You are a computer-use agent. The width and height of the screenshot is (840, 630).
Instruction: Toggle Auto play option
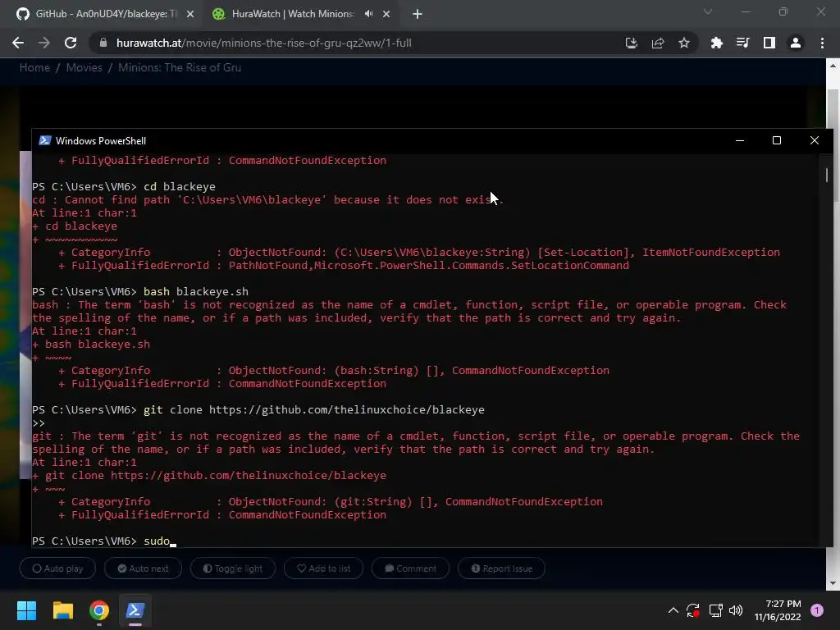(x=57, y=568)
